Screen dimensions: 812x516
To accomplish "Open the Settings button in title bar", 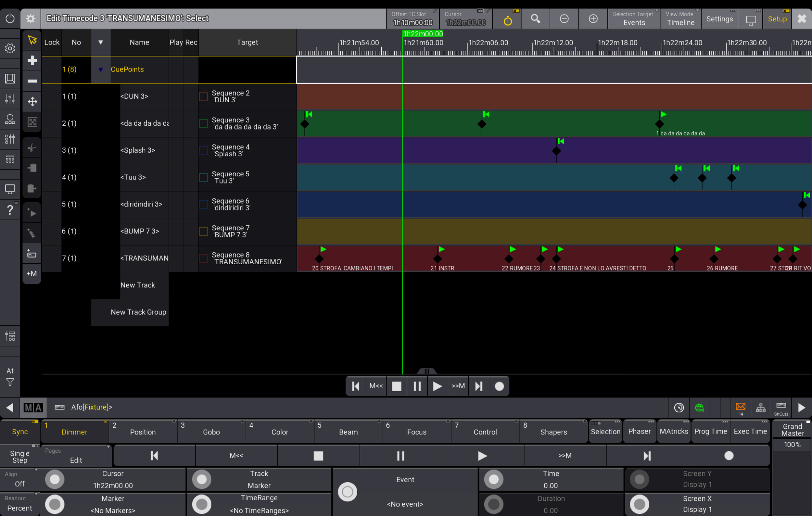I will [720, 19].
